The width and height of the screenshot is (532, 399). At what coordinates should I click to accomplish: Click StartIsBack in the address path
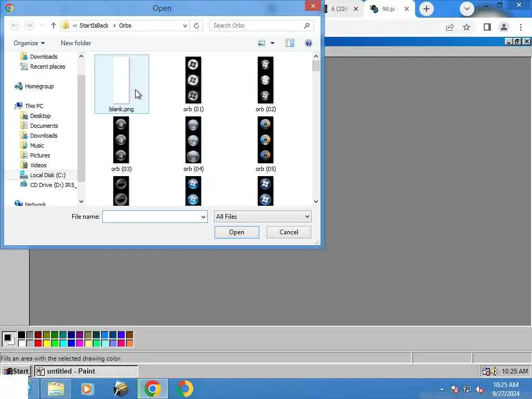[94, 25]
